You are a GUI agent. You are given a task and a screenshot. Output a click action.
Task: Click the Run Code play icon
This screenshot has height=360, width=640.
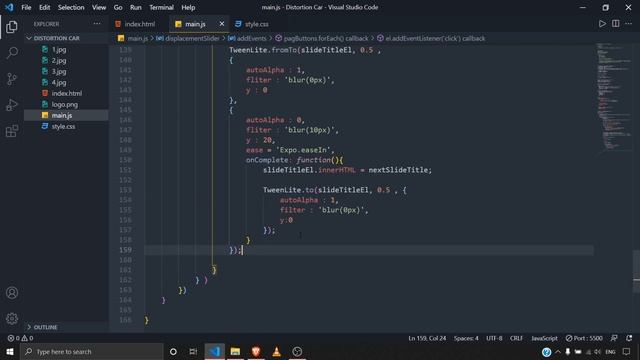point(602,24)
